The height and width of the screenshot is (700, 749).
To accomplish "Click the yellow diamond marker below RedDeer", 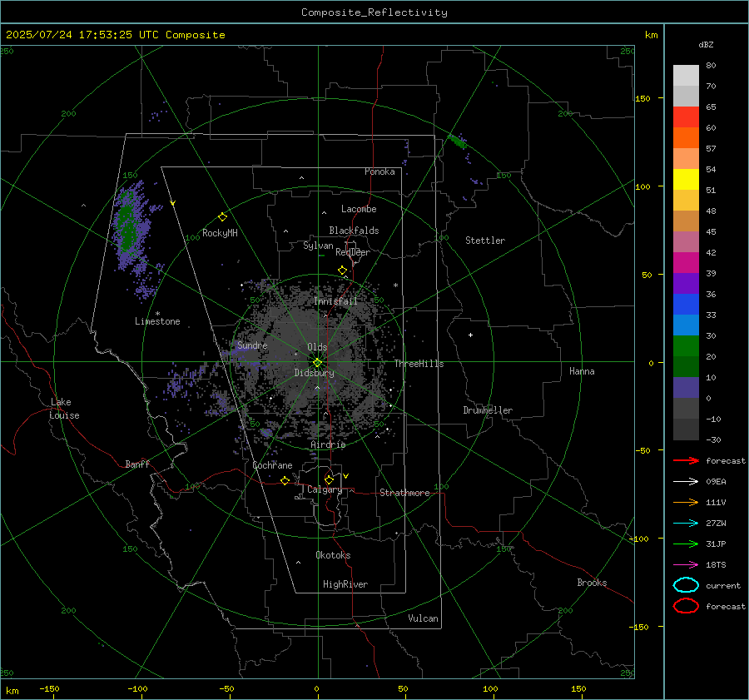I will [x=342, y=271].
